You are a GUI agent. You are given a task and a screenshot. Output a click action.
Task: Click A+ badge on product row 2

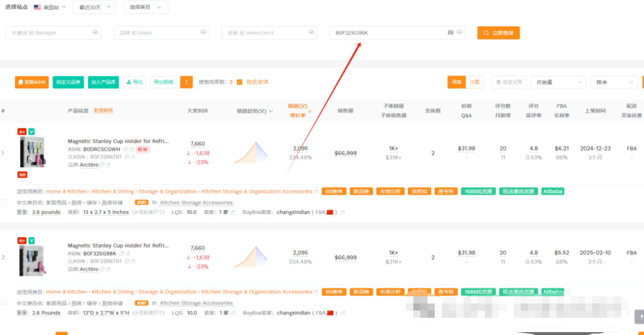tap(21, 240)
